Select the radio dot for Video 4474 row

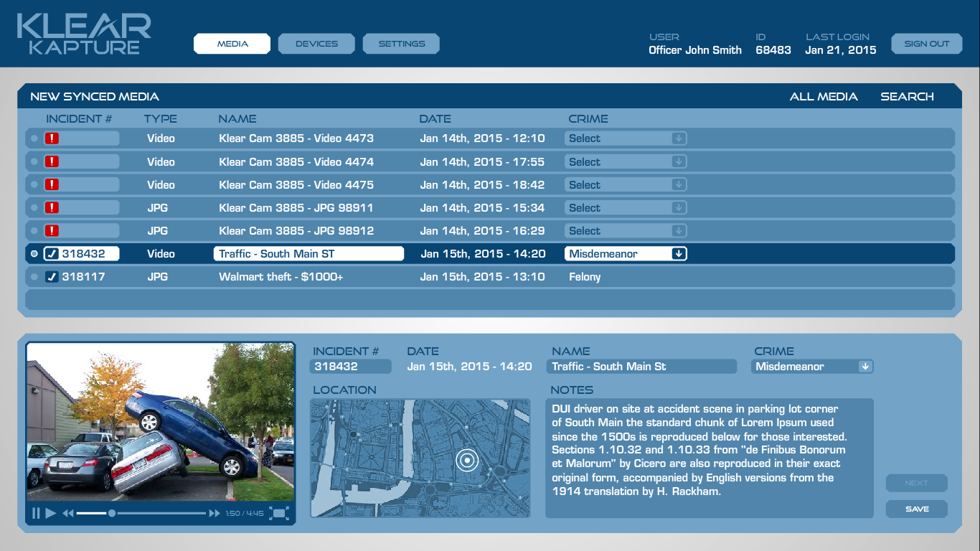(34, 162)
